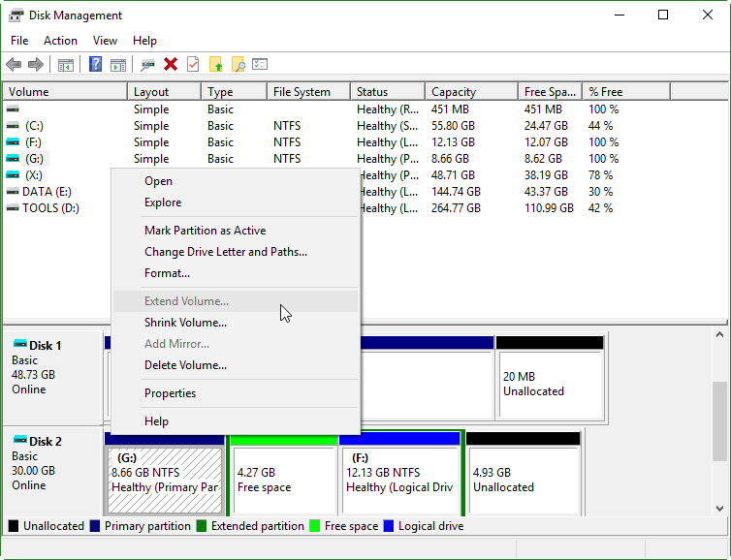
Task: Click the disk pane scroll down arrow
Action: [719, 509]
